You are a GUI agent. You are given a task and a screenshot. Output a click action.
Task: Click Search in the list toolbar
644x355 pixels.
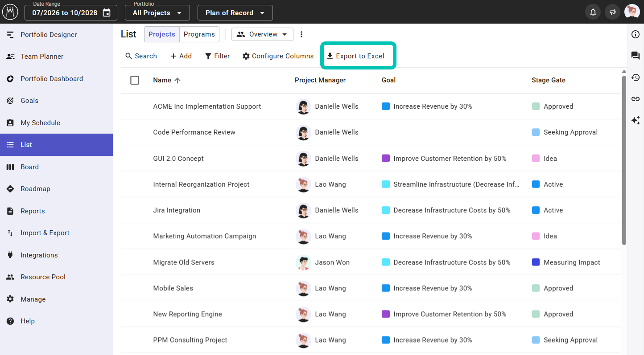pyautogui.click(x=141, y=56)
